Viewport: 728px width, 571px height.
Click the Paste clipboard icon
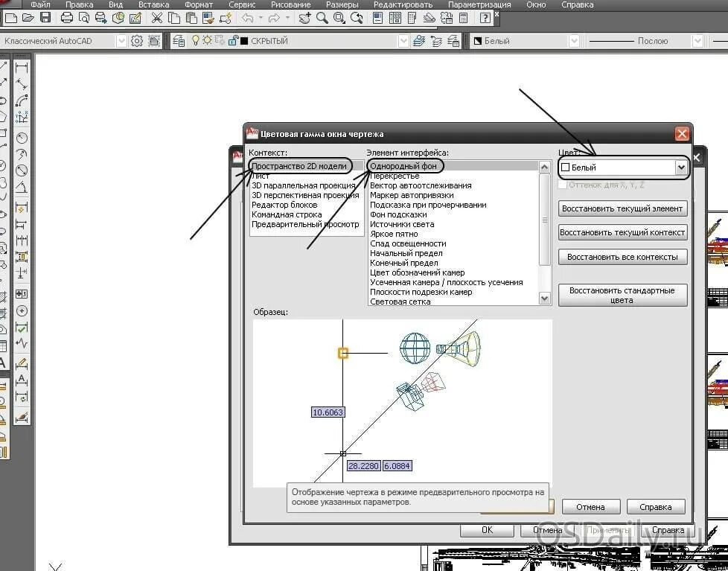point(191,18)
